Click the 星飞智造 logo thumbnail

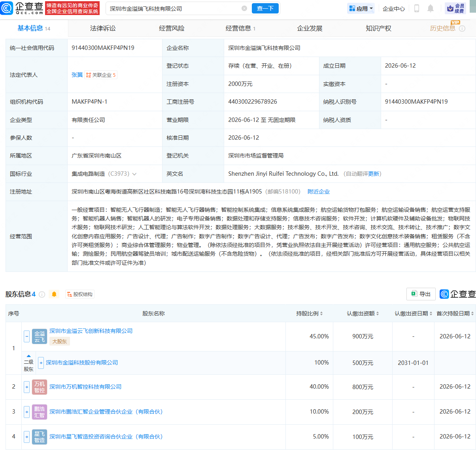click(40, 437)
